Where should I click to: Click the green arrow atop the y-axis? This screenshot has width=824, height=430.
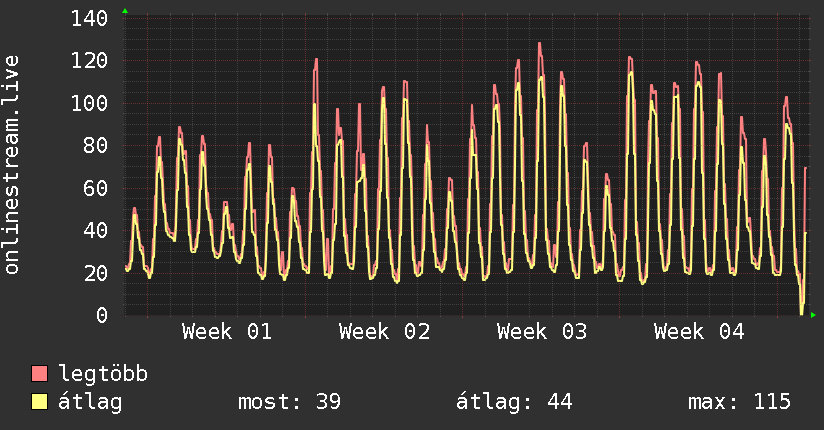pos(125,11)
